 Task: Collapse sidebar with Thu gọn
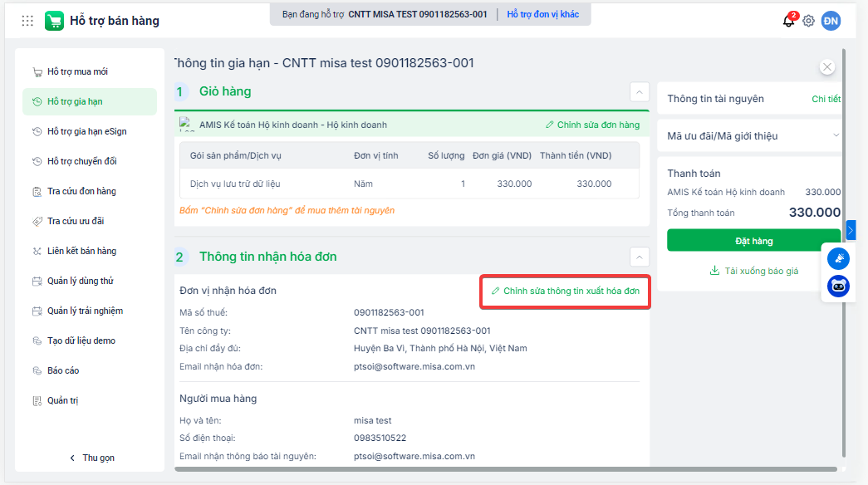(x=92, y=458)
